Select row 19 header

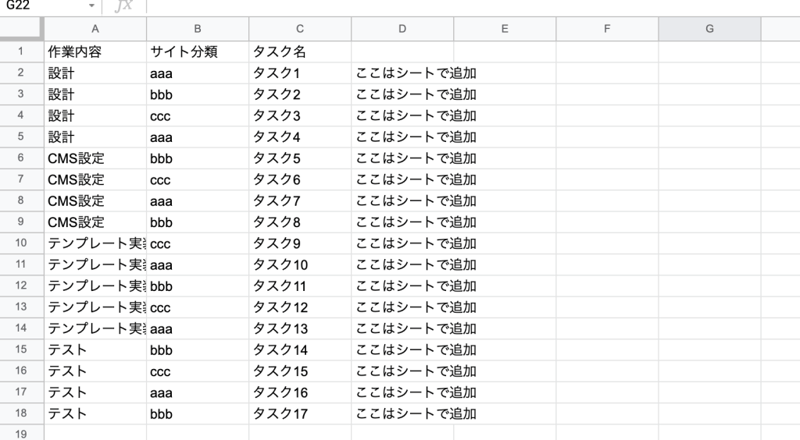[21, 433]
